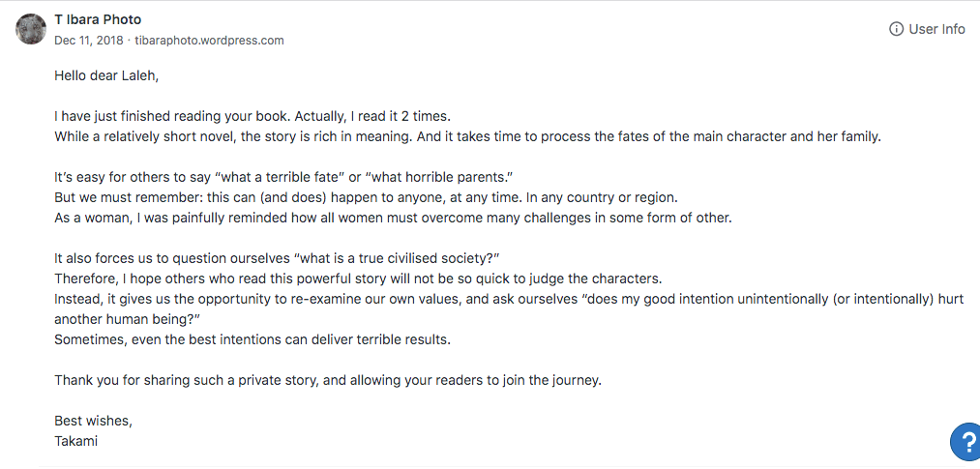Click the signature name "Takami"

pos(76,441)
